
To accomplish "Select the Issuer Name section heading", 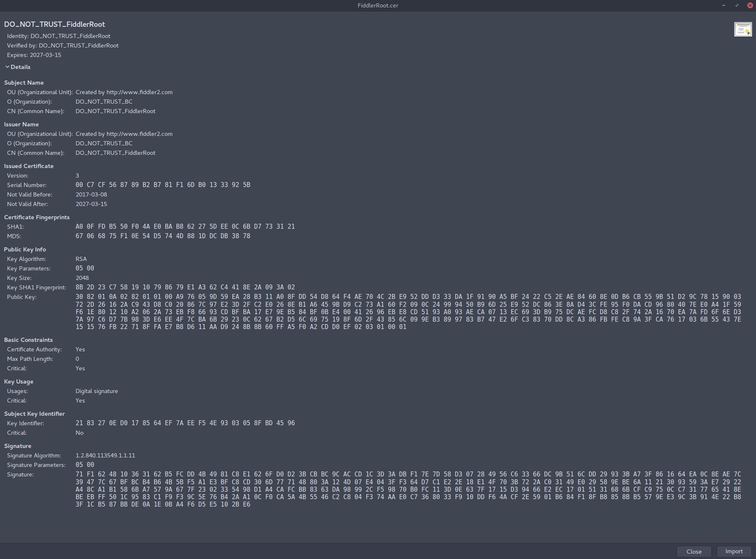I will (x=21, y=124).
